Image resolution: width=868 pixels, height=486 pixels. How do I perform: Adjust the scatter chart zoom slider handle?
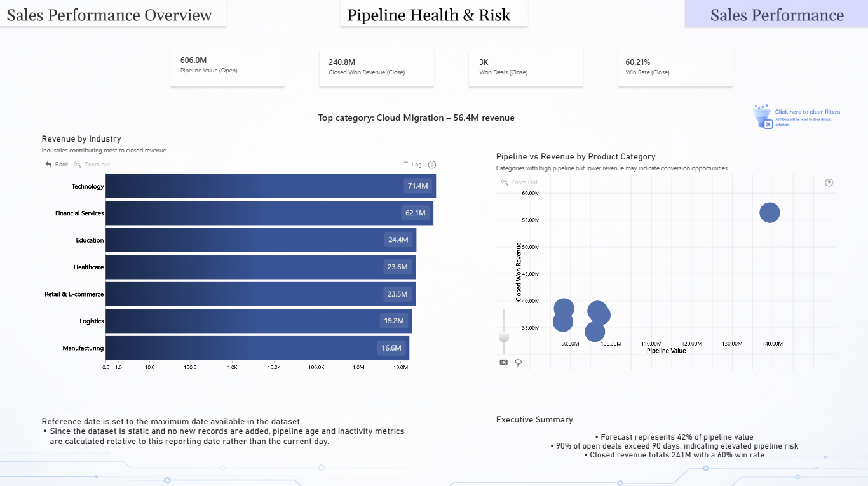(504, 336)
